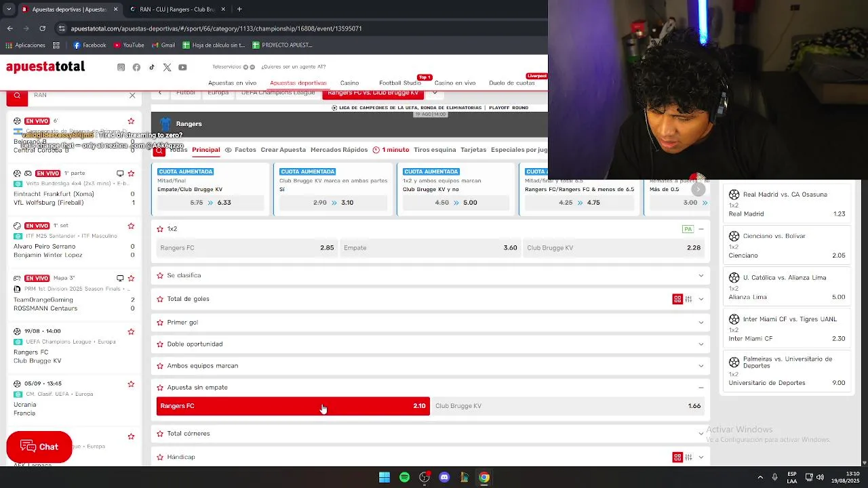Open Discord from the taskbar
The height and width of the screenshot is (488, 868).
pos(444,477)
